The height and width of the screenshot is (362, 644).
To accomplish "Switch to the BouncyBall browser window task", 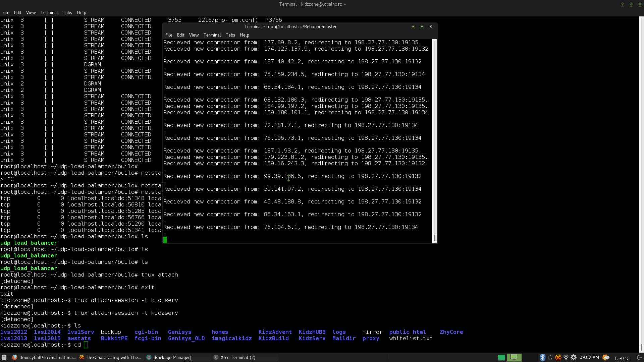I will coord(44,357).
